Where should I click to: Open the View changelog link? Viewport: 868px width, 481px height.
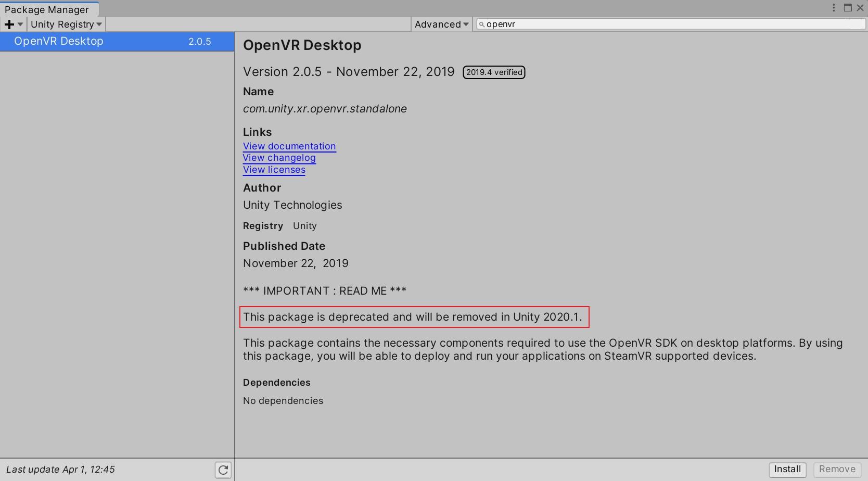(x=279, y=158)
